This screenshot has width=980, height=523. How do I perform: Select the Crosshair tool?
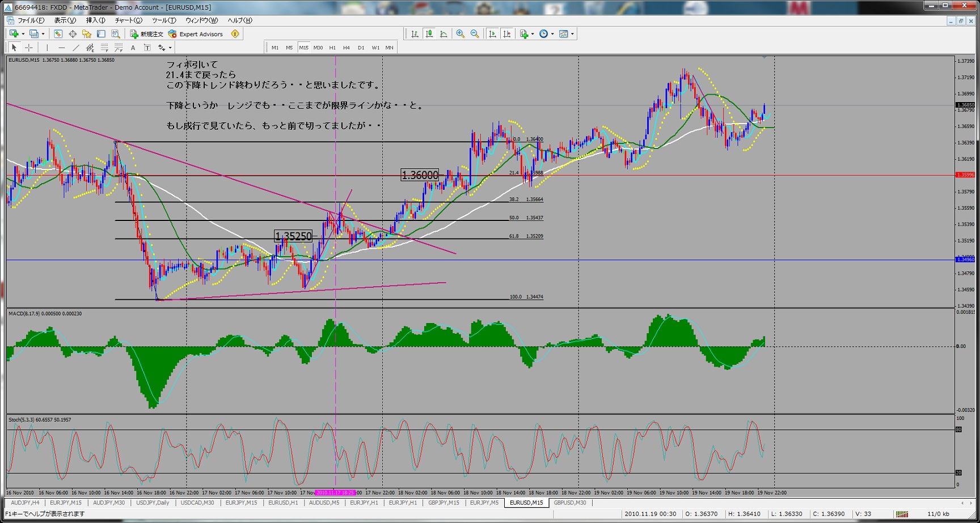tap(29, 48)
